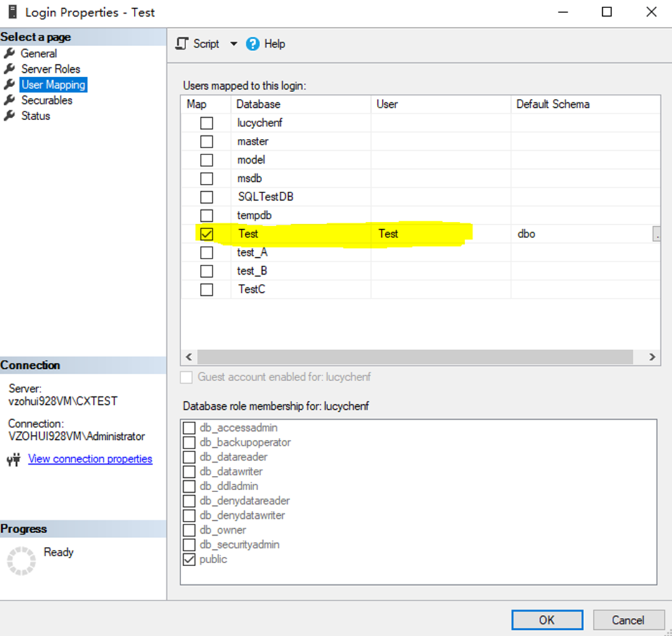The height and width of the screenshot is (636, 672).
Task: Toggle Guest account enabled checkbox
Action: pos(186,377)
